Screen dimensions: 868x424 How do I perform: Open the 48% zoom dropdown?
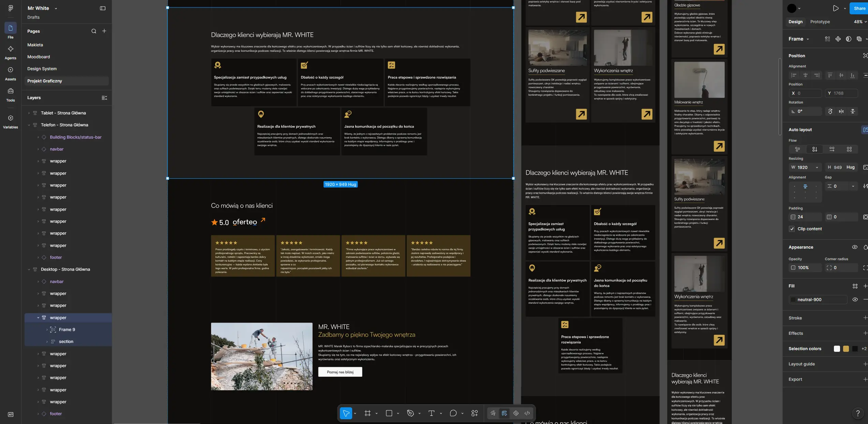860,22
